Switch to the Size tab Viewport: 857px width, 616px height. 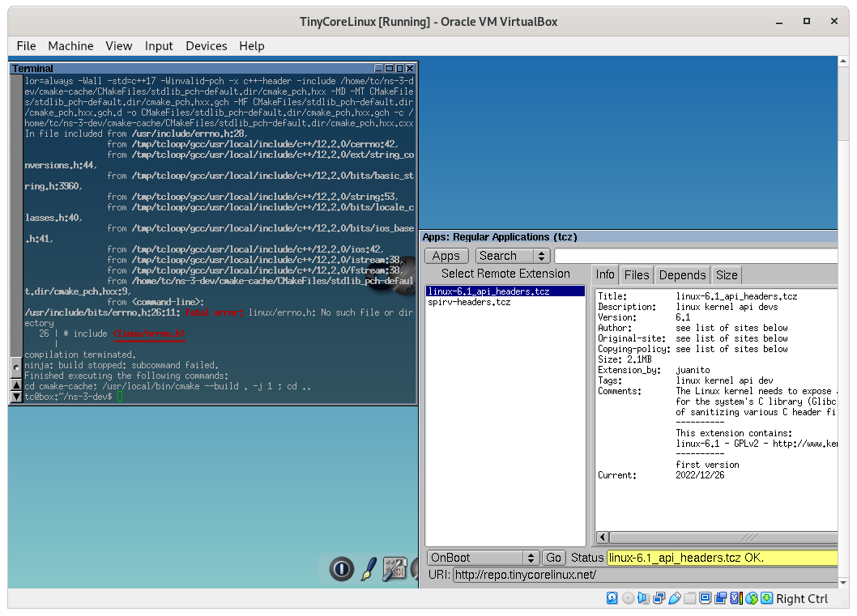(x=727, y=274)
